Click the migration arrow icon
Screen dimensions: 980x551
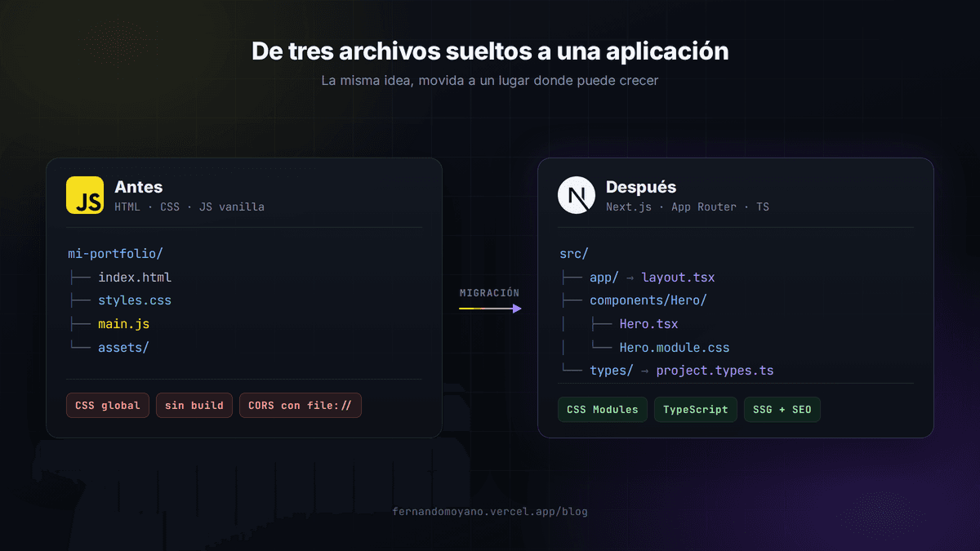click(490, 309)
